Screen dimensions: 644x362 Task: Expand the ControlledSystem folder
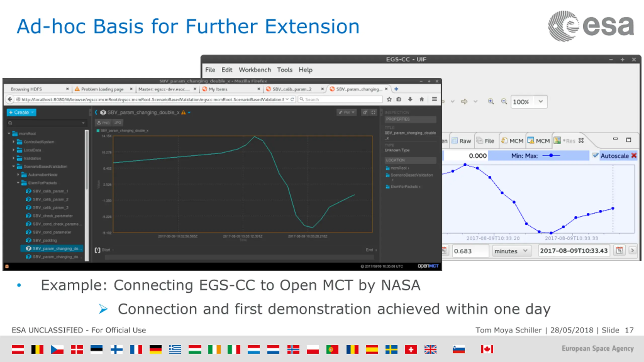pos(14,142)
